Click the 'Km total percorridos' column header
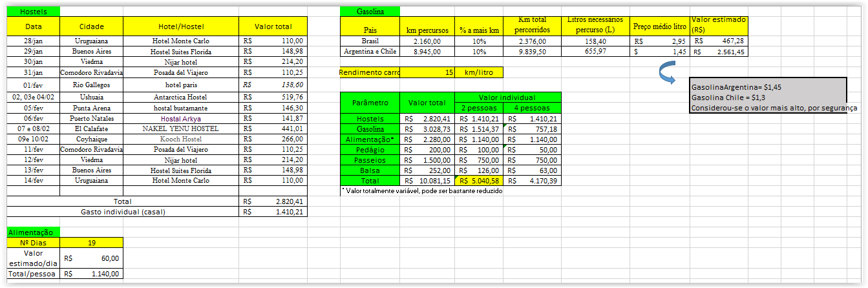Viewport: 868px width, 288px height. 532,26
